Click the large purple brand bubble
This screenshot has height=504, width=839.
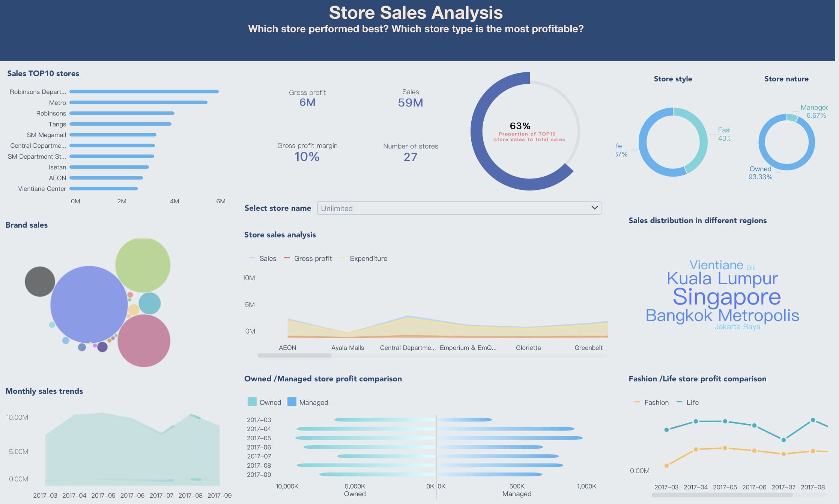point(89,304)
